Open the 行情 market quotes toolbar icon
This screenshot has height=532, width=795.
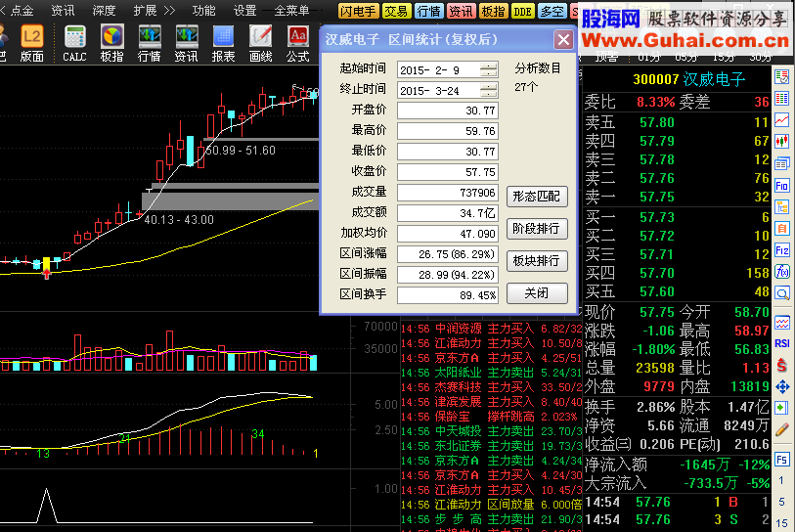pos(150,44)
